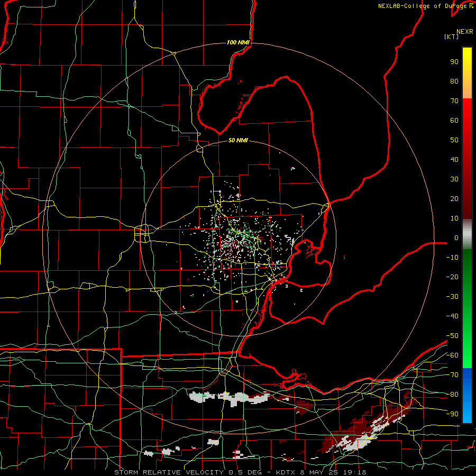Click the 10 knot label on the scale

[x=454, y=218]
